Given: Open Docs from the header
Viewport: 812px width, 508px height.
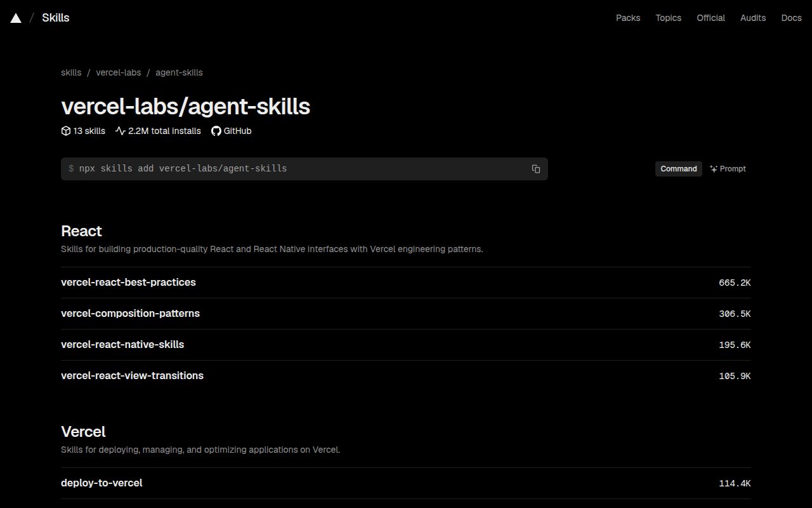Looking at the screenshot, I should coord(791,18).
